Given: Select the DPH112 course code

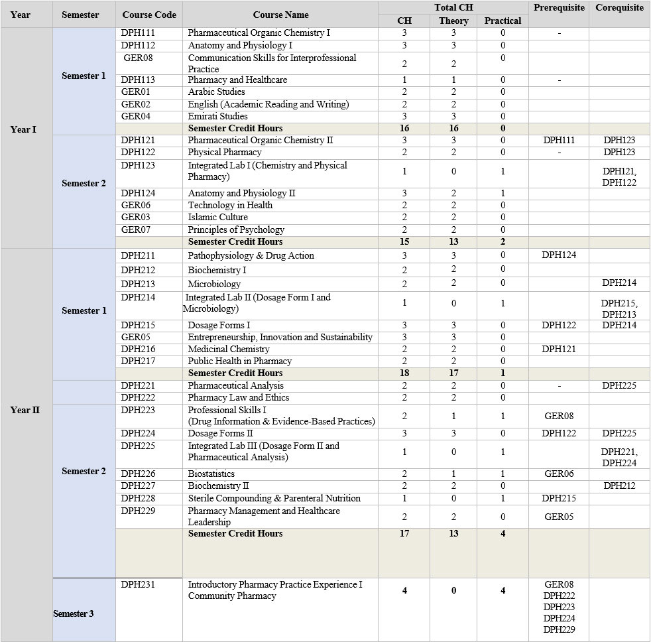Looking at the screenshot, I should (138, 45).
